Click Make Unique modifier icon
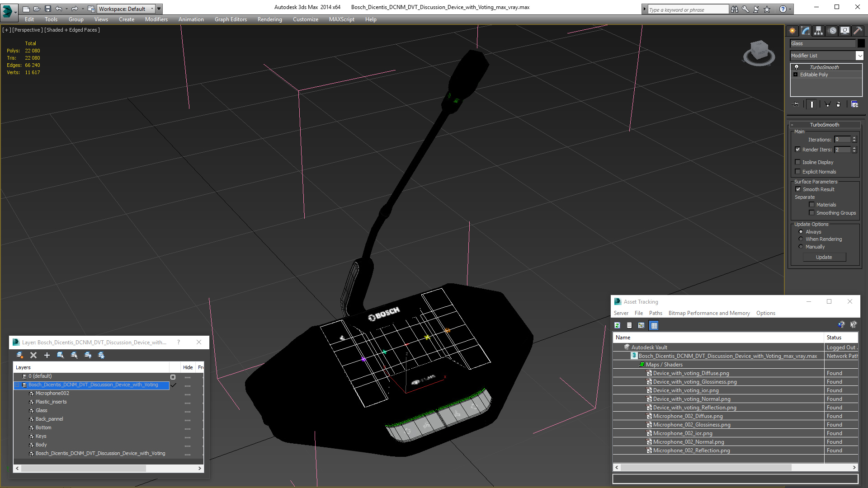The width and height of the screenshot is (868, 488). 828,104
